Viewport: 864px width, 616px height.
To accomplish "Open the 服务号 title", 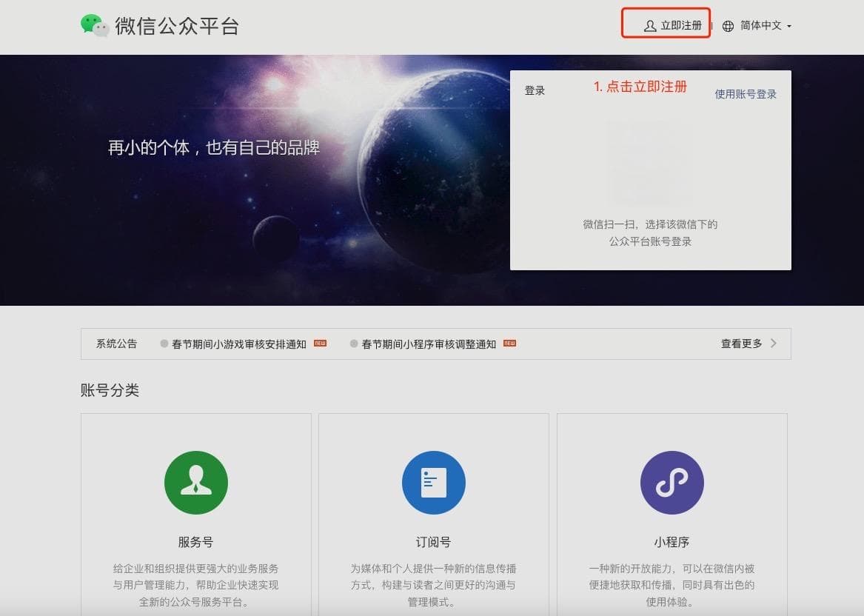I will [195, 542].
